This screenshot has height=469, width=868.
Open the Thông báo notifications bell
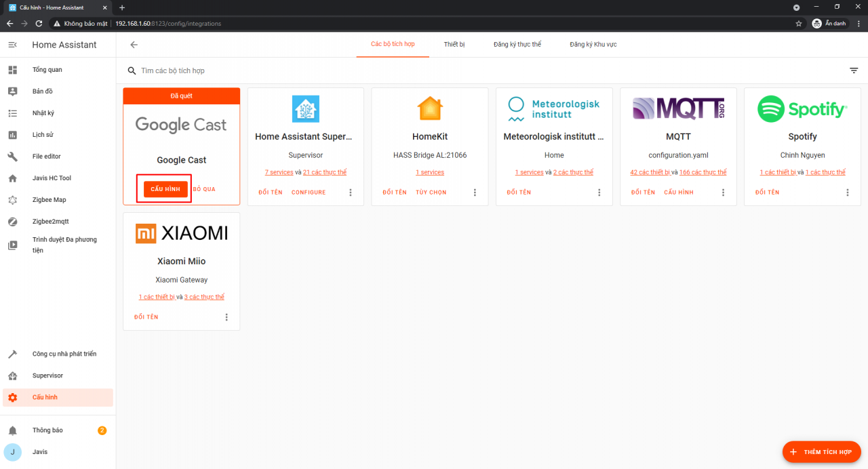pyautogui.click(x=12, y=430)
